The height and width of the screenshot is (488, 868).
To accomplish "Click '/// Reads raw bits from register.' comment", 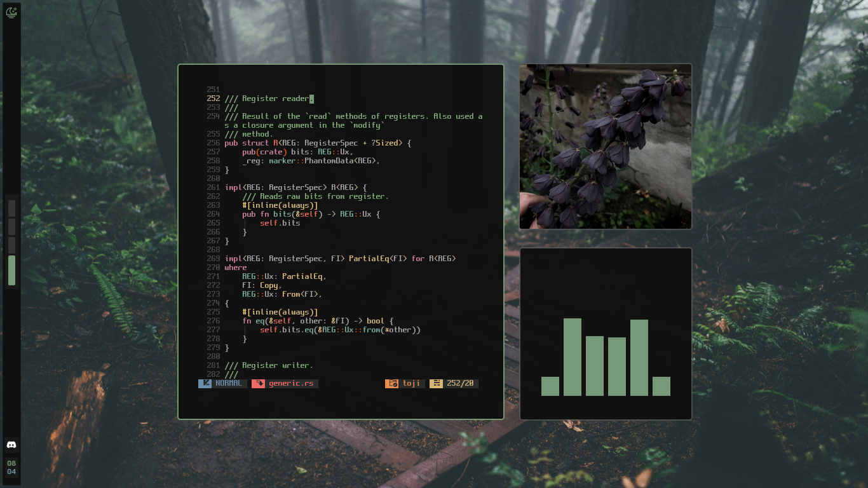I will [x=315, y=196].
